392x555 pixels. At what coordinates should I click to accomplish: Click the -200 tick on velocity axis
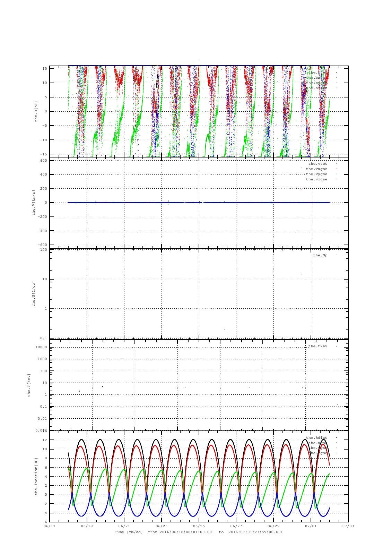click(x=43, y=217)
